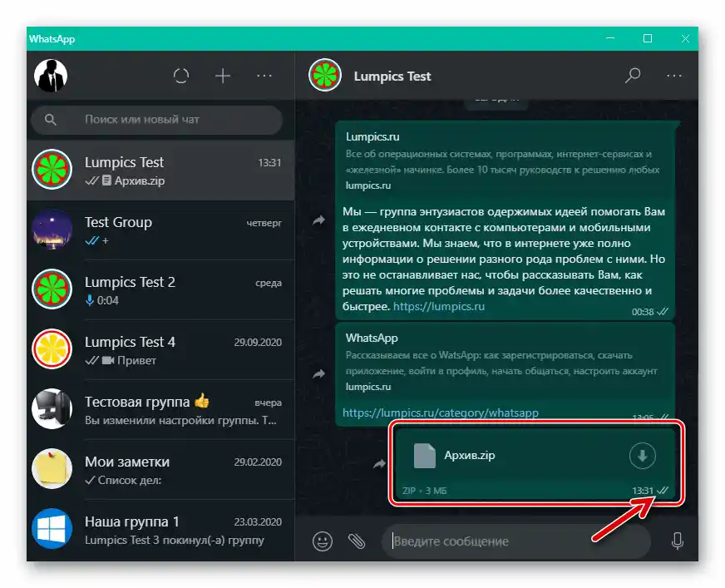Open the Мои заметки chat
Screen dimensions: 725x588
(x=160, y=470)
